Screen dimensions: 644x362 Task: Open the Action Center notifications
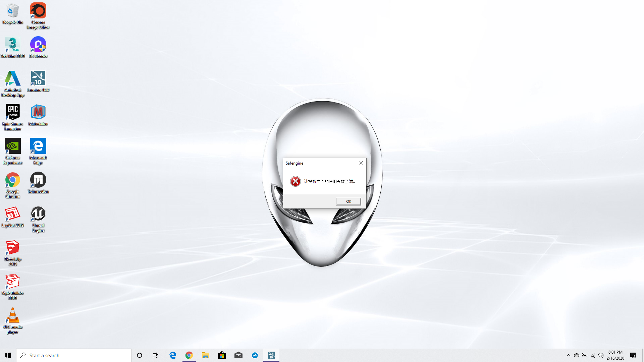pyautogui.click(x=633, y=355)
